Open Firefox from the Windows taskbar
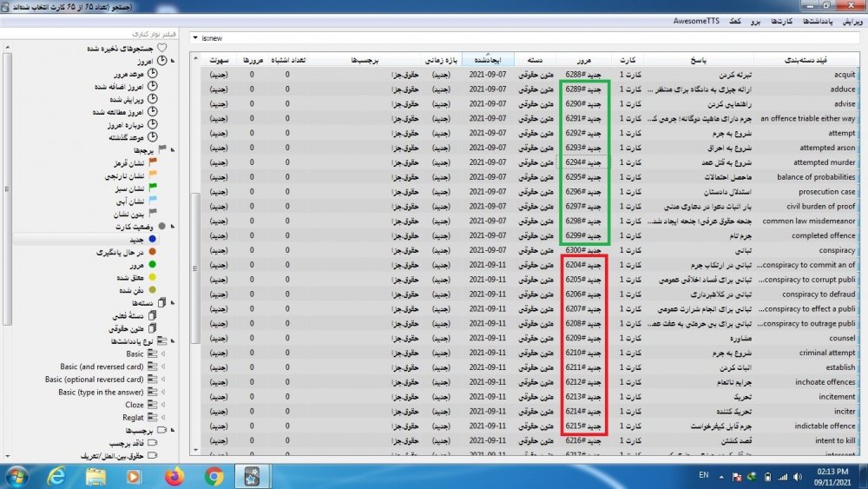 174,476
